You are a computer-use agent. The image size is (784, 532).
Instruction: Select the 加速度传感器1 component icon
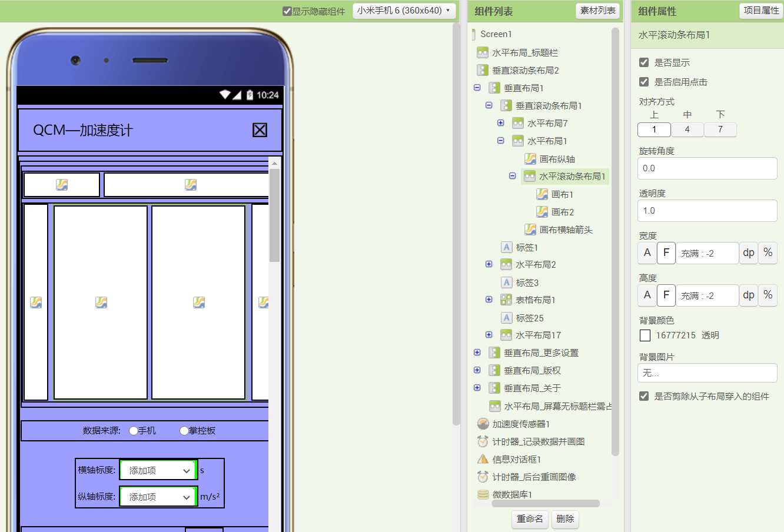click(x=483, y=424)
